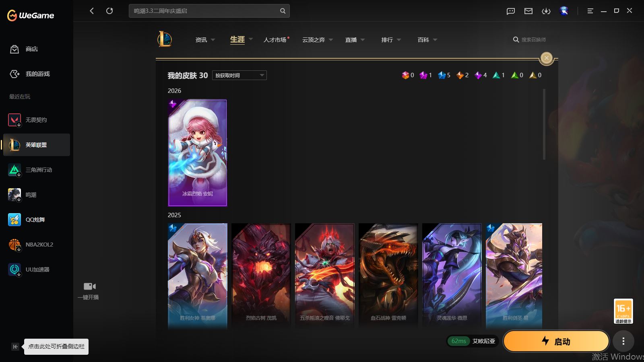
Task: Open the download manager icon
Action: click(x=546, y=11)
